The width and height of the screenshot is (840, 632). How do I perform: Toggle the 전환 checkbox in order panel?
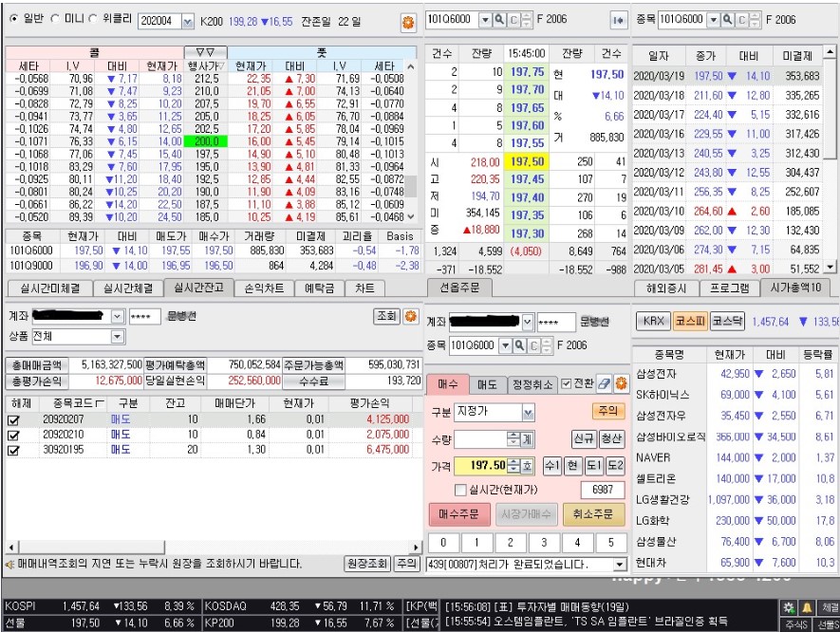tap(566, 383)
